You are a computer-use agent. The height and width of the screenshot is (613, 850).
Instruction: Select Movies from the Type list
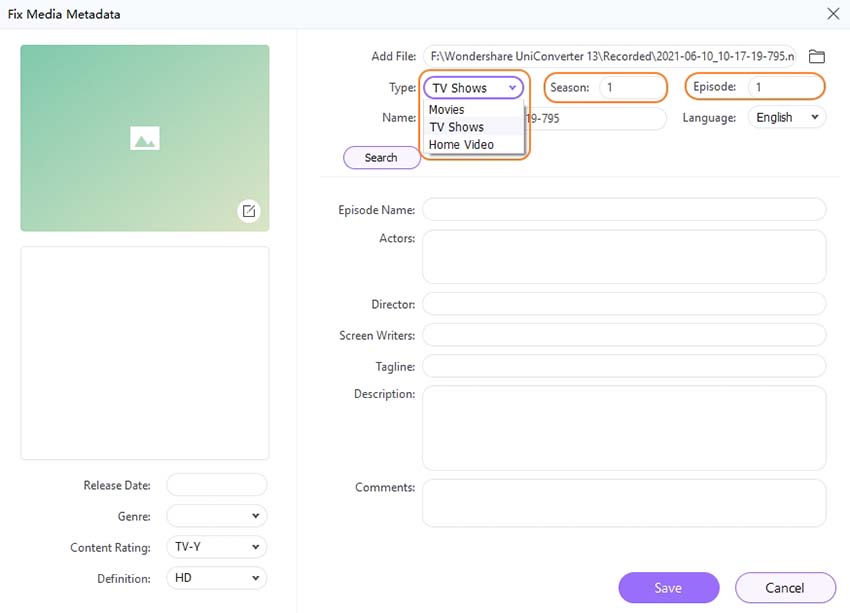point(445,109)
